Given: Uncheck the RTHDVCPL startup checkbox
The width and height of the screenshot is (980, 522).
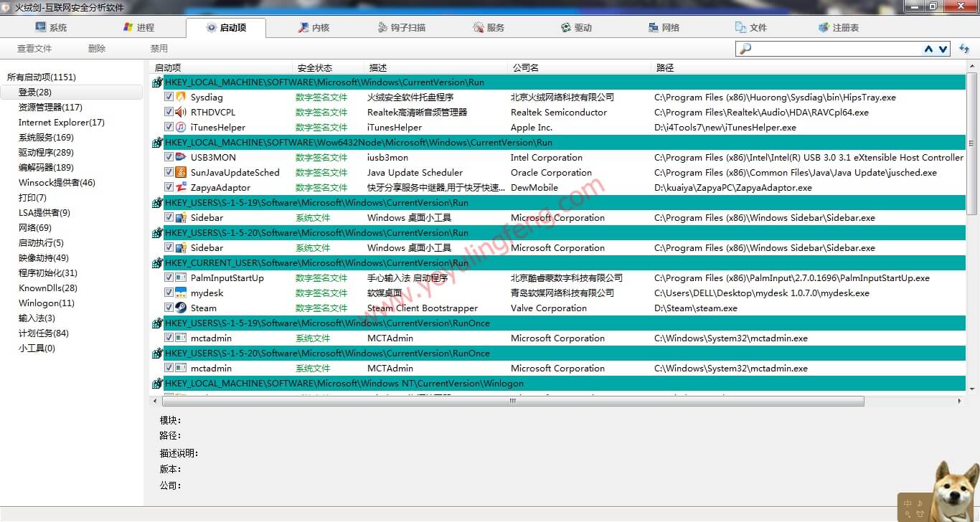Looking at the screenshot, I should [x=169, y=112].
